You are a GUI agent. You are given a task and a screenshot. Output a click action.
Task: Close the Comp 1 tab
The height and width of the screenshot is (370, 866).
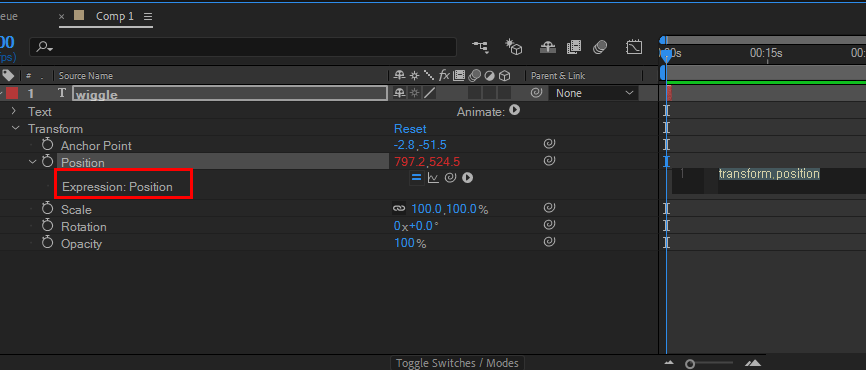pos(62,17)
